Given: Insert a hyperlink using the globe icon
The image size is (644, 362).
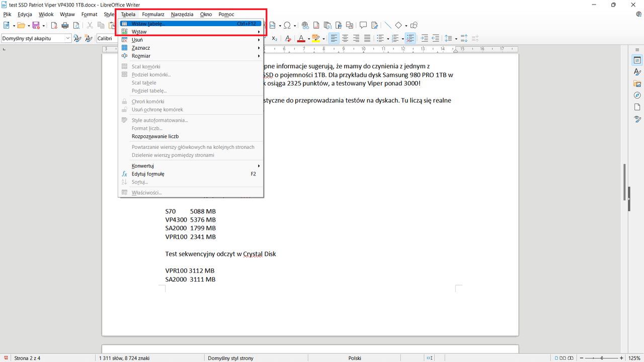Looking at the screenshot, I should pyautogui.click(x=305, y=25).
